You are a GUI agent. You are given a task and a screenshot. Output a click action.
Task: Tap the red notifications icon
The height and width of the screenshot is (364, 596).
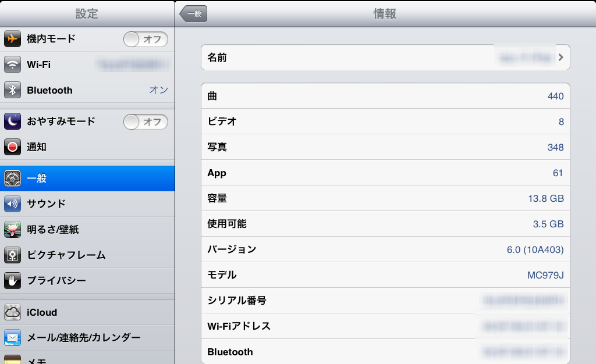(x=13, y=147)
